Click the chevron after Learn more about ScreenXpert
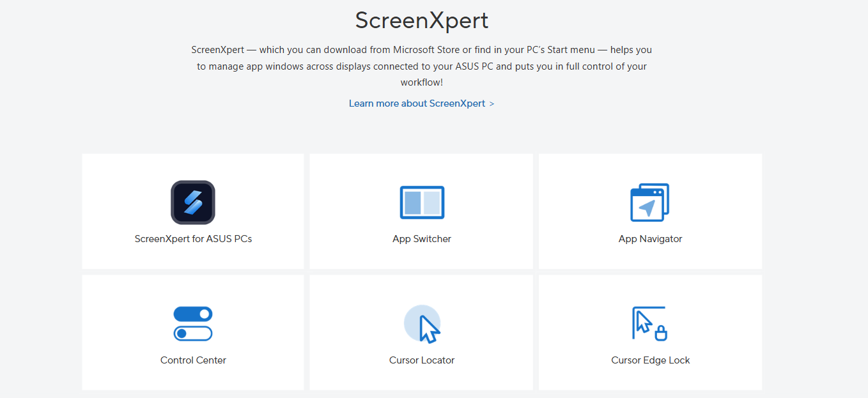 (492, 103)
